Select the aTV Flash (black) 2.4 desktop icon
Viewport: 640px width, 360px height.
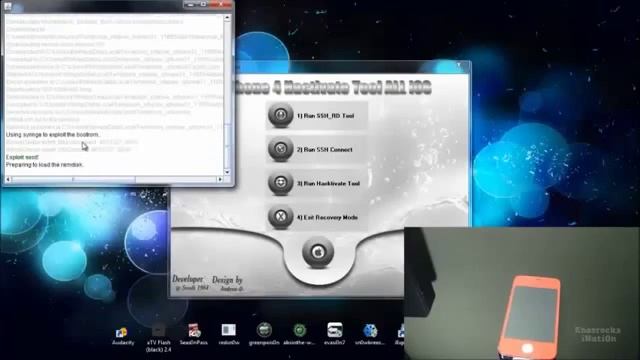pos(158,338)
